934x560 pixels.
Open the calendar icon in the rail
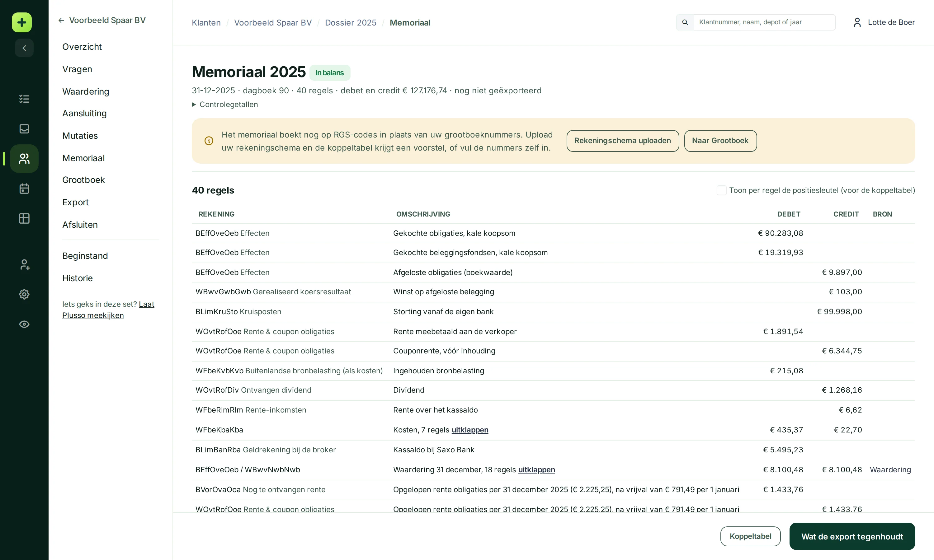click(24, 188)
